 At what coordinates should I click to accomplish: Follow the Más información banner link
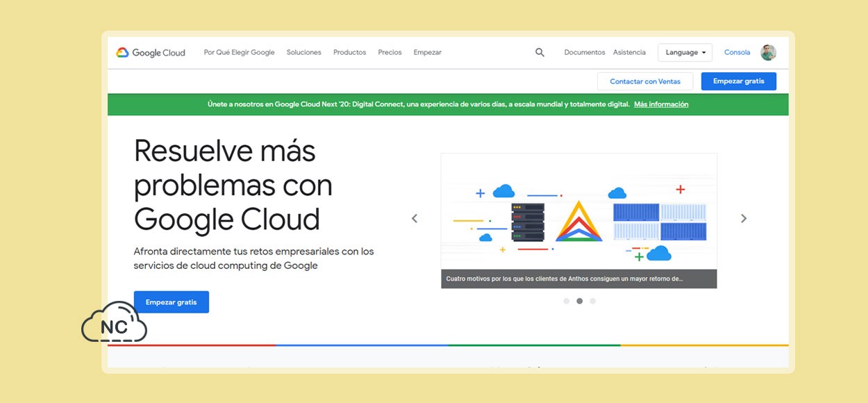(661, 104)
